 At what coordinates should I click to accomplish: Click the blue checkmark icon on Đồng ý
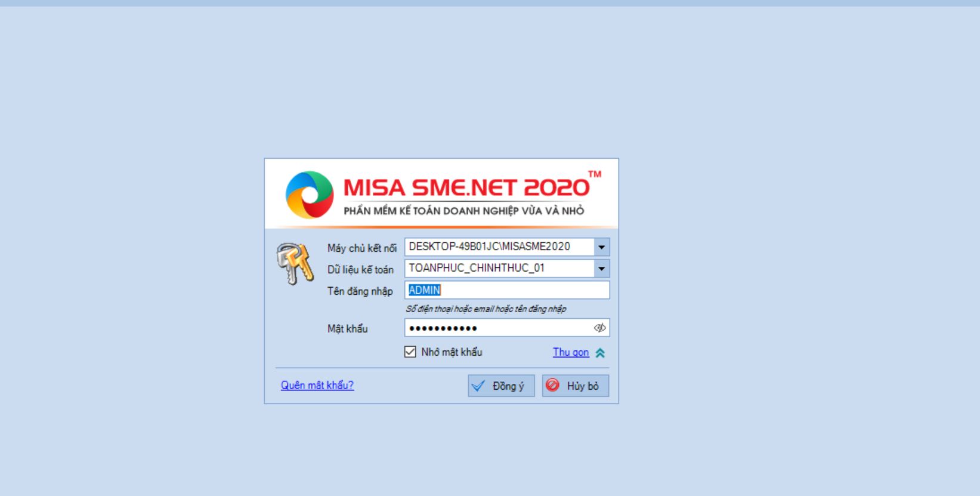[x=478, y=386]
